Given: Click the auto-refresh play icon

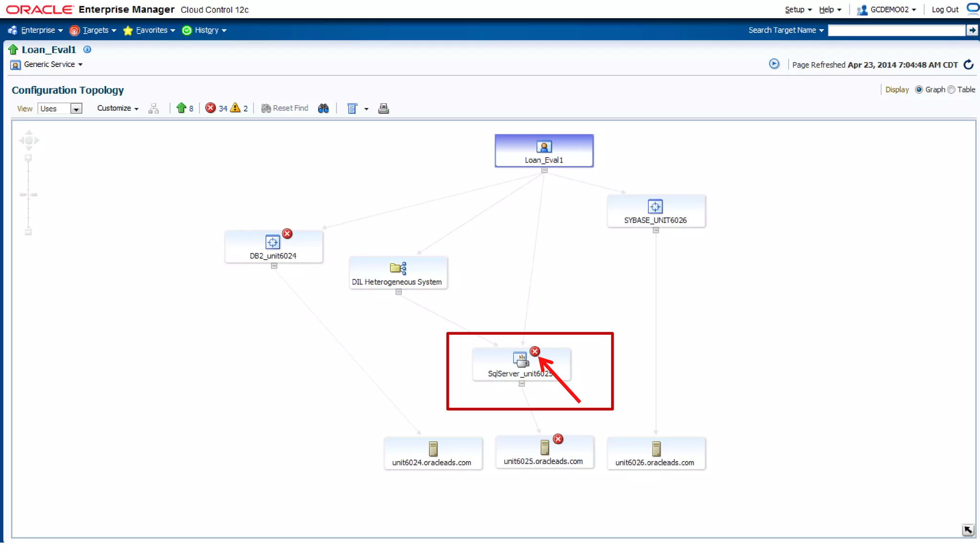Looking at the screenshot, I should [774, 64].
